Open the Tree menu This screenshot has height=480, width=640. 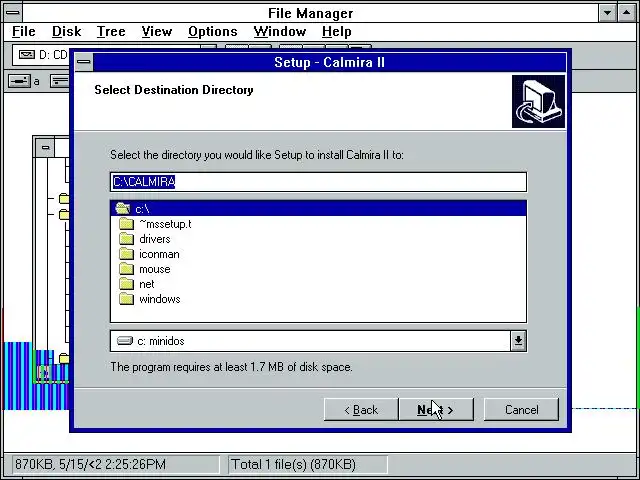[x=111, y=31]
